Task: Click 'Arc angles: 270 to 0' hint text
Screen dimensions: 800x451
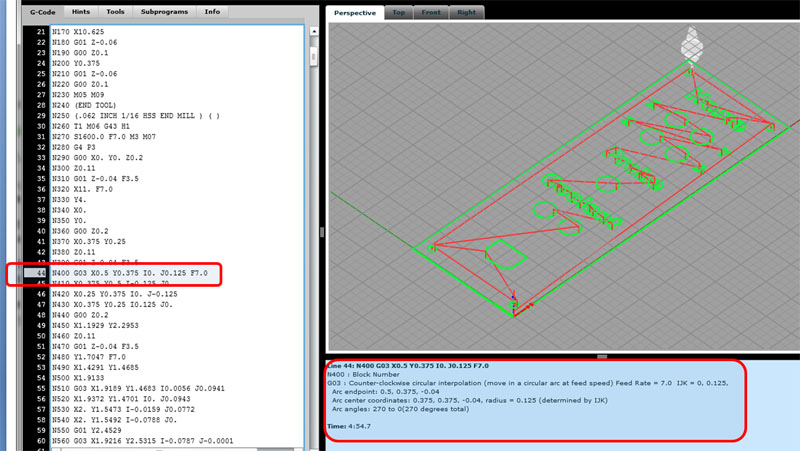Action: [400, 409]
